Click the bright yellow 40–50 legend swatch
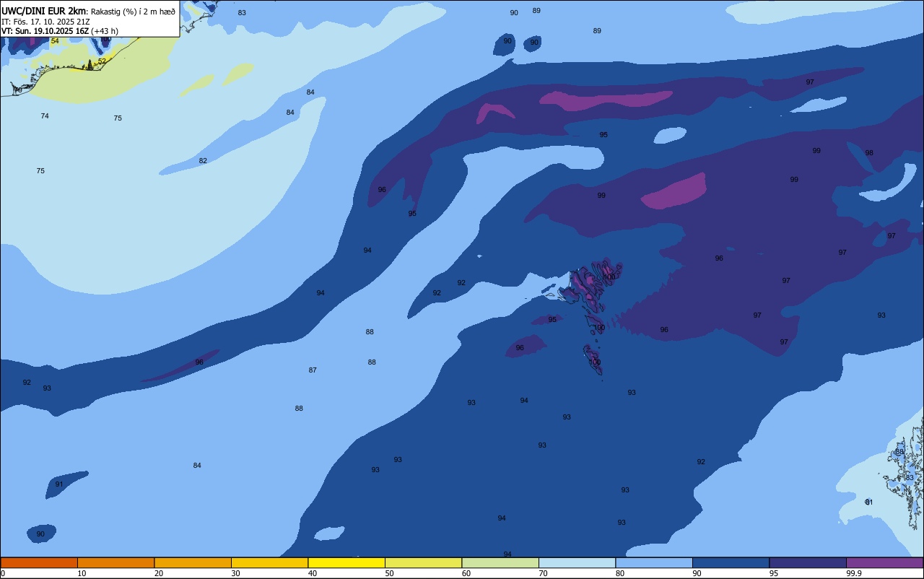The height and width of the screenshot is (579, 924). pyautogui.click(x=346, y=562)
